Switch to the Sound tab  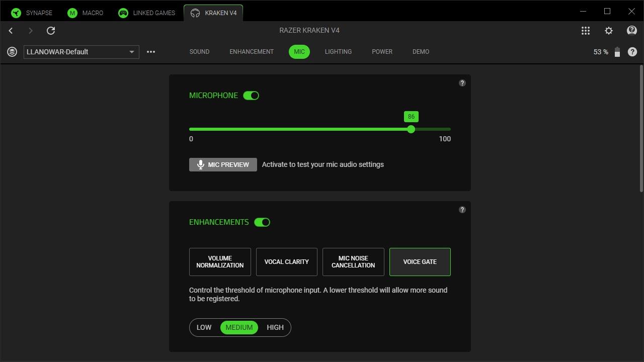click(x=199, y=52)
